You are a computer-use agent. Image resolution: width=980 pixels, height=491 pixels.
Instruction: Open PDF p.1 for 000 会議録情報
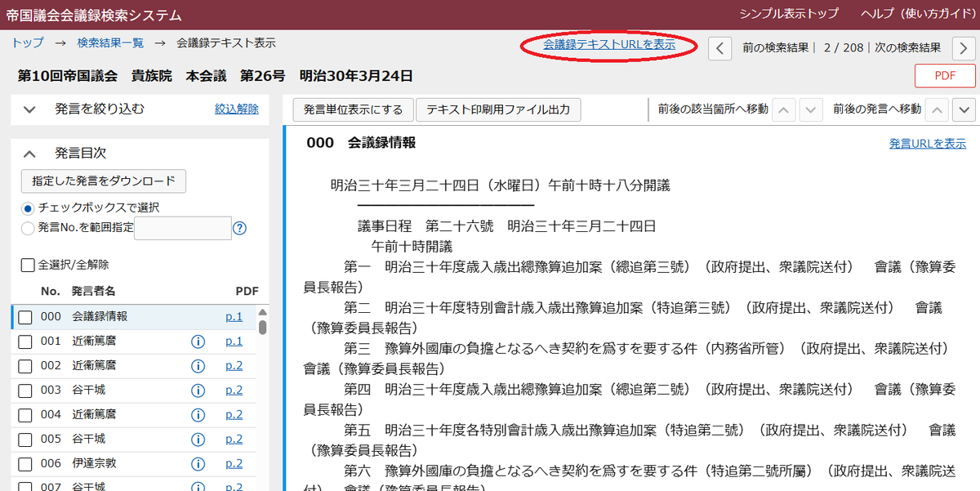pos(234,316)
